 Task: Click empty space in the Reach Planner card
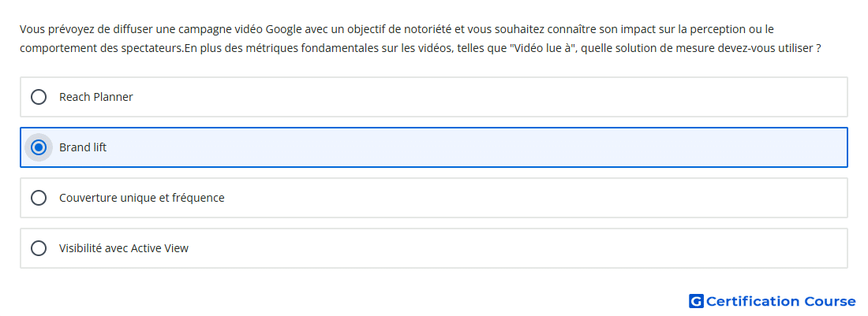pos(487,97)
